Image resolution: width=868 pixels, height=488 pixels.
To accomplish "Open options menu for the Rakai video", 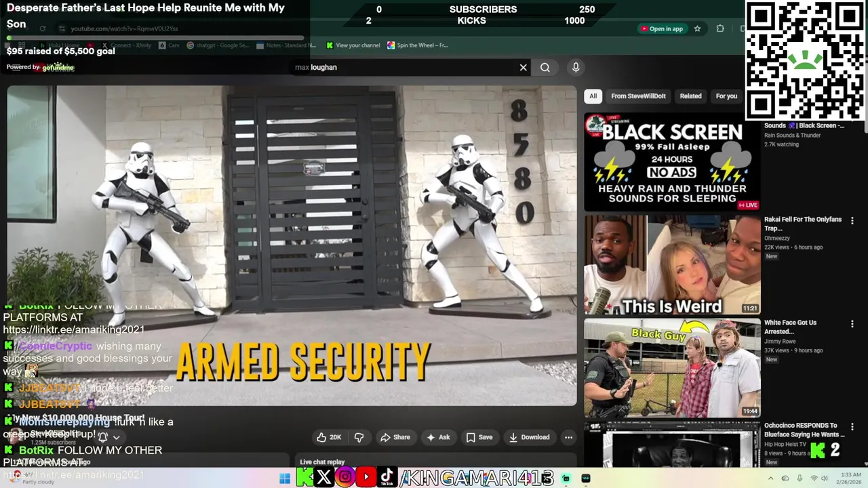I will 852,220.
